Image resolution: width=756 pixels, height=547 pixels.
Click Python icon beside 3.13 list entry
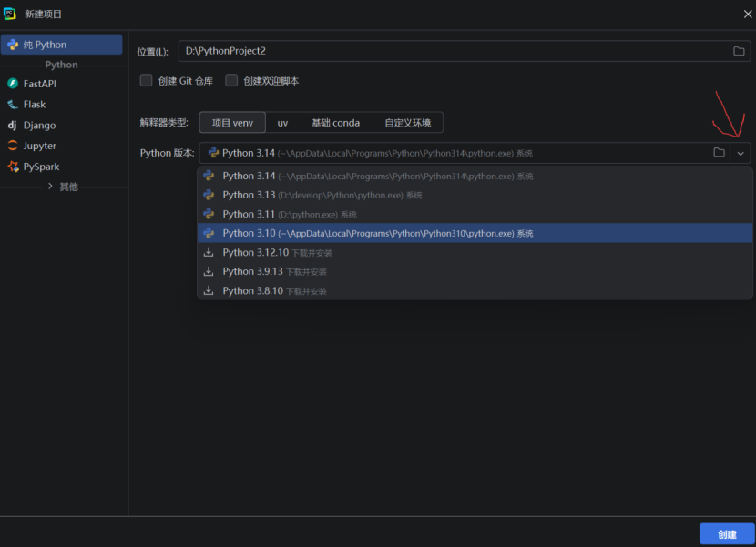coord(209,195)
